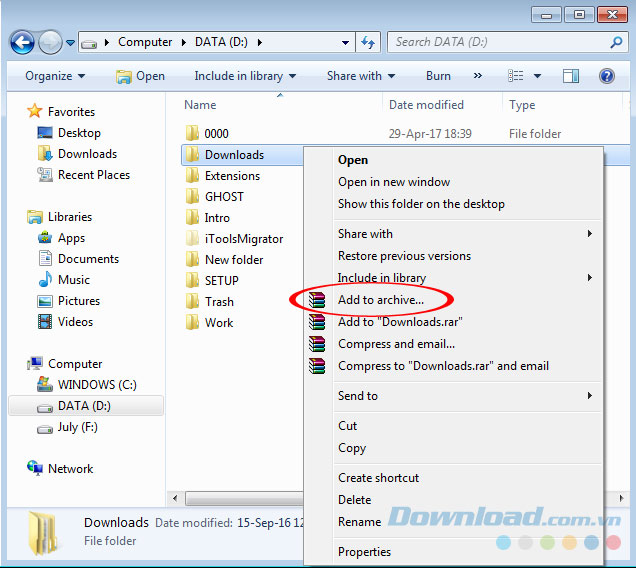636x568 pixels.
Task: Choose Compress to "Downloads.rar" and email
Action: tap(453, 366)
